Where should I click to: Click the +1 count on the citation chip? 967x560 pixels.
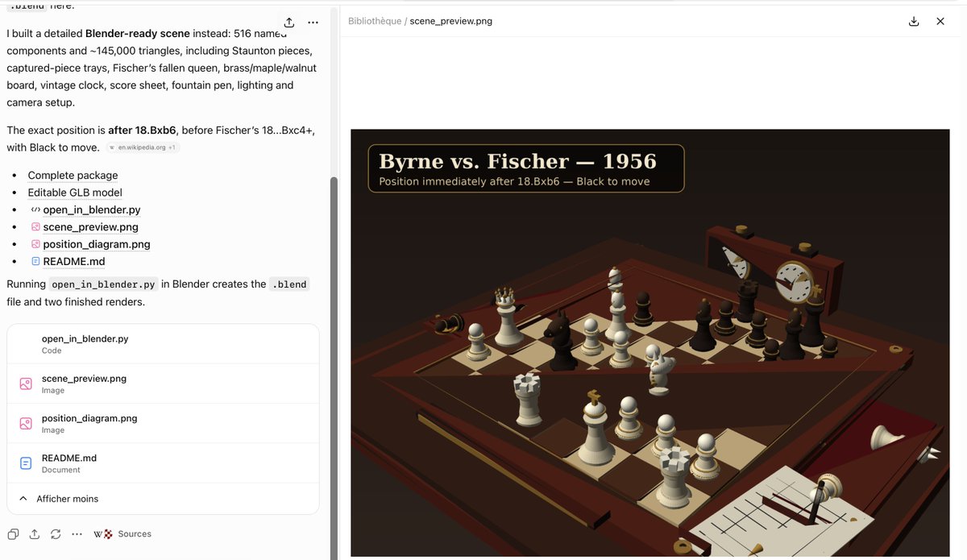(172, 148)
